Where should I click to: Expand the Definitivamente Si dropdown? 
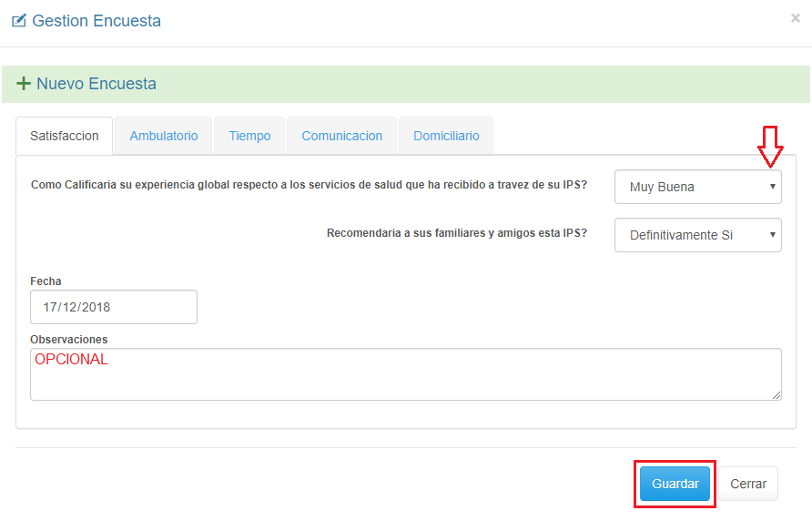(697, 235)
